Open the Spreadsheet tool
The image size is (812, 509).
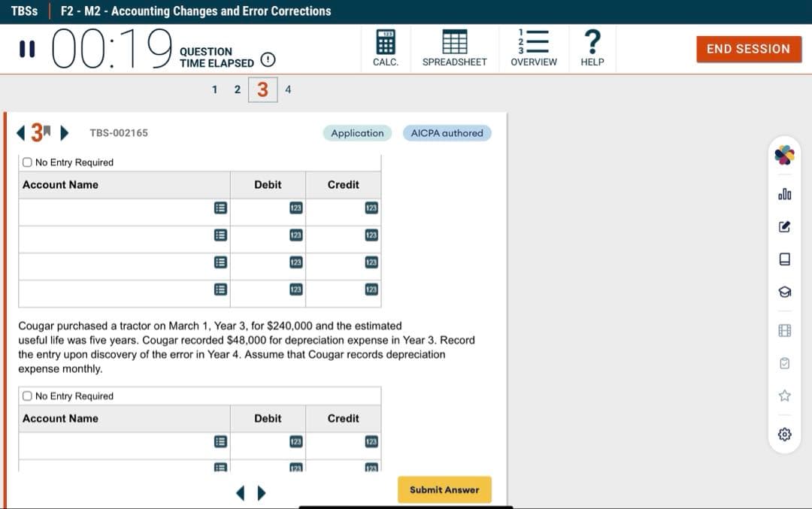click(454, 48)
